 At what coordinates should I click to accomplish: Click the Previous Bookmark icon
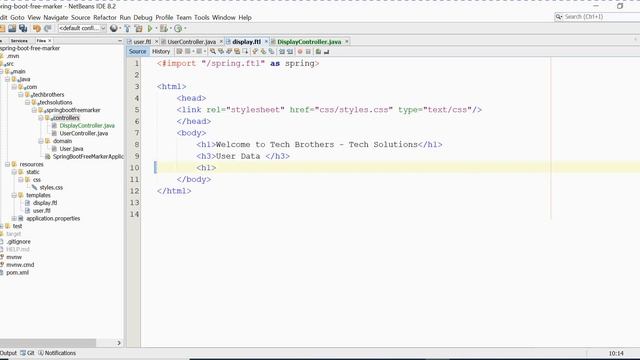254,51
